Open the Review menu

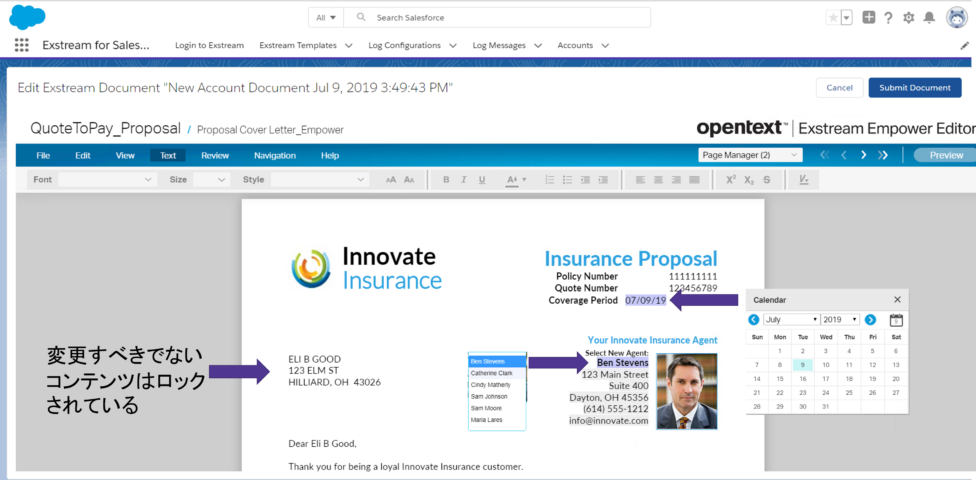[x=215, y=156]
